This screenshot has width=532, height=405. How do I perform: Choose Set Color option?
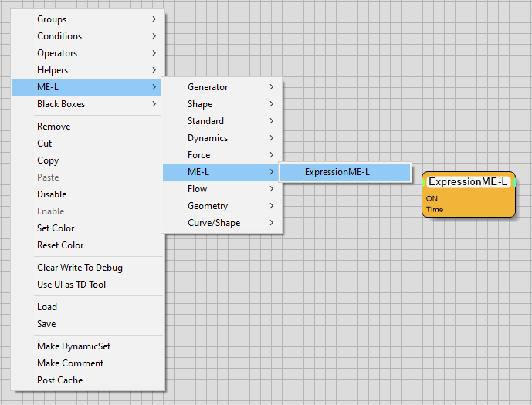click(56, 228)
